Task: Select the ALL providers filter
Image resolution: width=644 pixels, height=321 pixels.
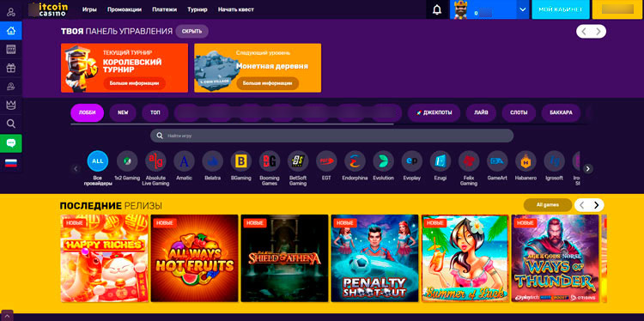Action: coord(98,160)
